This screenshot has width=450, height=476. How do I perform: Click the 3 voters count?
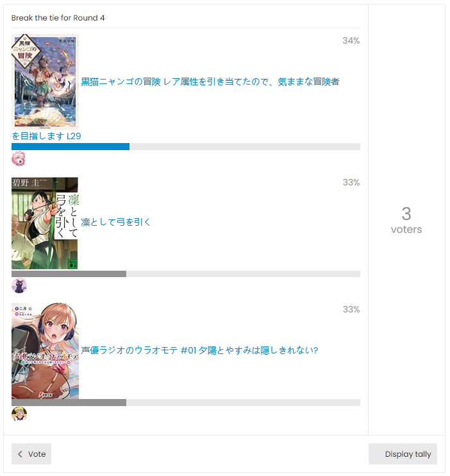pos(406,221)
